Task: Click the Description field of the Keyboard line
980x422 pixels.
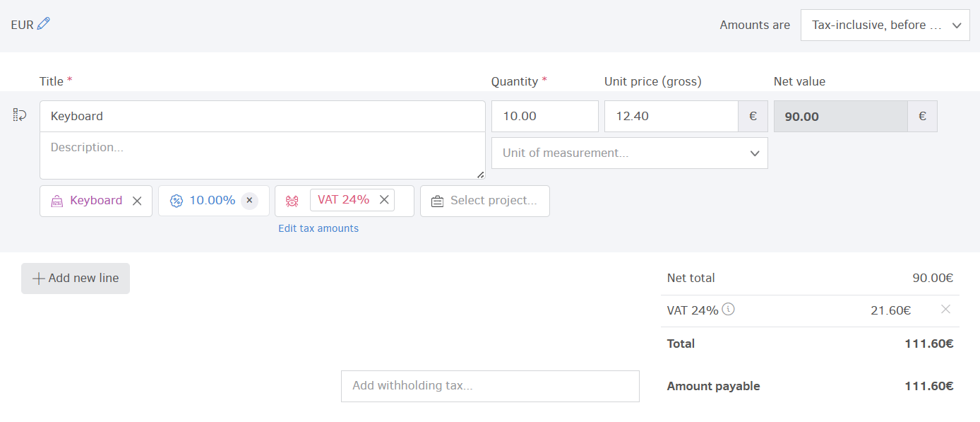Action: tap(262, 154)
